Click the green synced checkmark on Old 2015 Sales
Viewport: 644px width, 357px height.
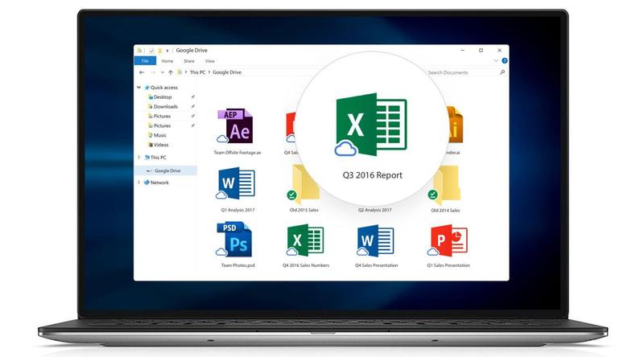click(x=291, y=195)
